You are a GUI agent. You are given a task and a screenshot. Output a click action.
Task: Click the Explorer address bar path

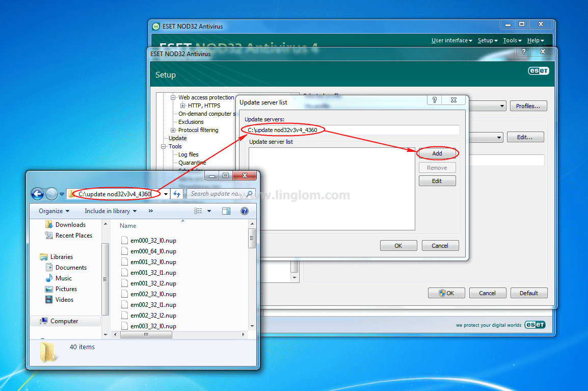[x=115, y=194]
